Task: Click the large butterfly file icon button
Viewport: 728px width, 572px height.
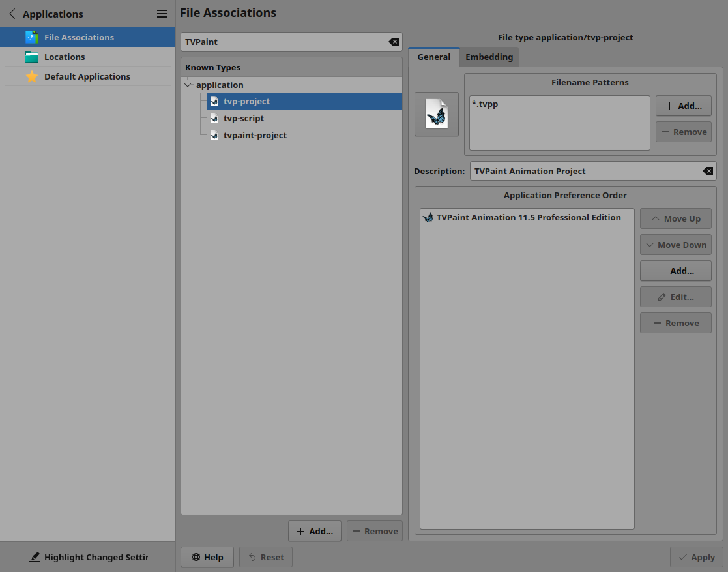Action: [x=437, y=114]
